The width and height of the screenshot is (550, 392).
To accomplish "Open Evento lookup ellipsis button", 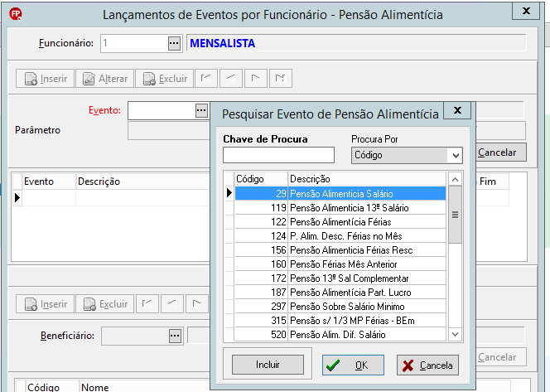I will pyautogui.click(x=201, y=110).
